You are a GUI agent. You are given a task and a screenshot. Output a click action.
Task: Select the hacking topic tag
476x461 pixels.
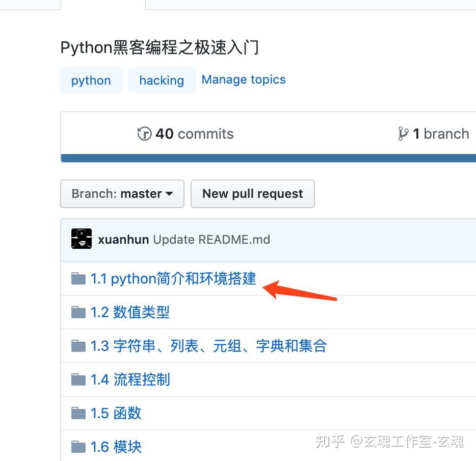pyautogui.click(x=162, y=80)
